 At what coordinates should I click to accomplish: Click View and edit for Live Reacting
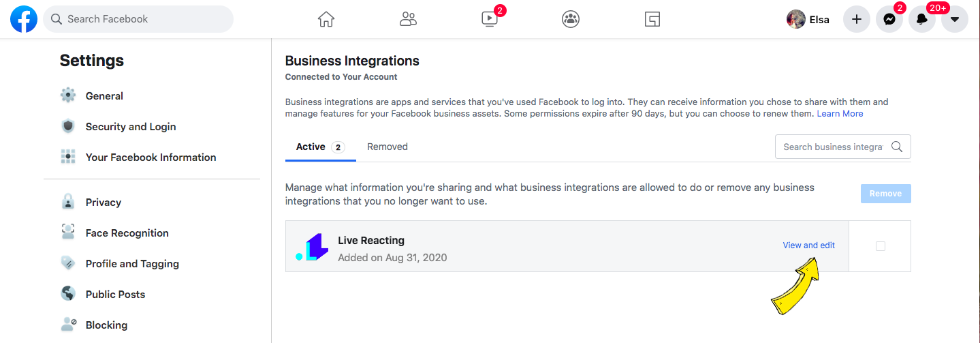click(809, 245)
